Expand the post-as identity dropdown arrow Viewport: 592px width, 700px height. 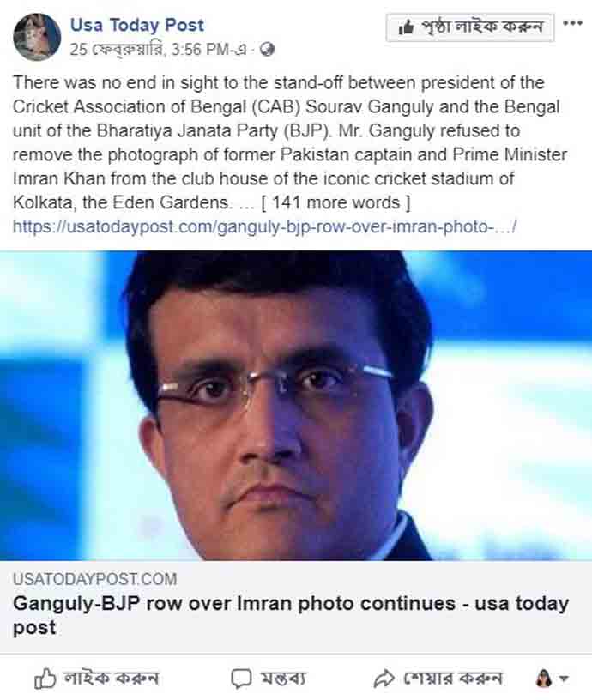[x=564, y=679]
